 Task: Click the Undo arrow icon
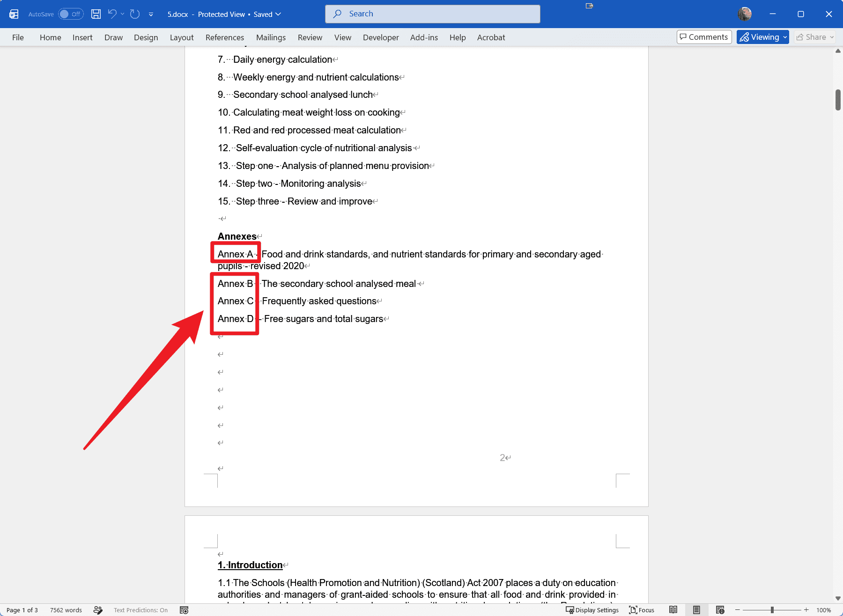(x=112, y=14)
